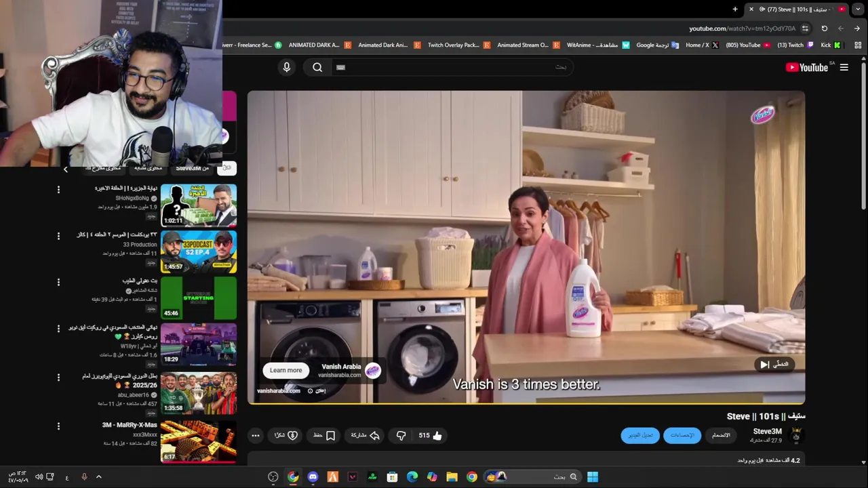Click Learn more on the Vanish ad
Viewport: 868px width, 488px height.
pyautogui.click(x=285, y=370)
